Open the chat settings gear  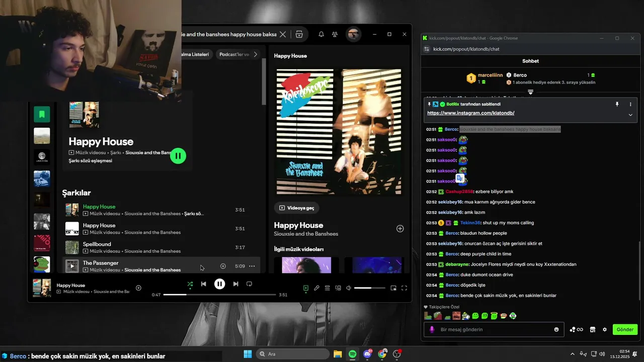coord(605,329)
